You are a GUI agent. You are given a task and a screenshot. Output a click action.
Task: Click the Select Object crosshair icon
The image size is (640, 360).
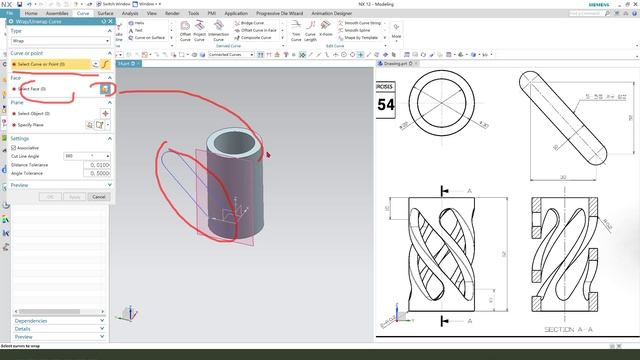(105, 113)
